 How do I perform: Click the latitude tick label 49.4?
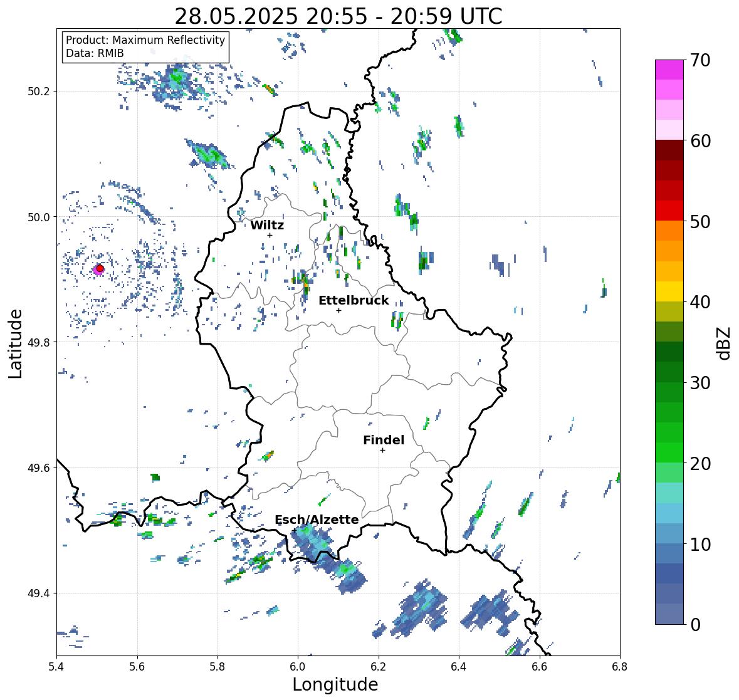coord(39,593)
